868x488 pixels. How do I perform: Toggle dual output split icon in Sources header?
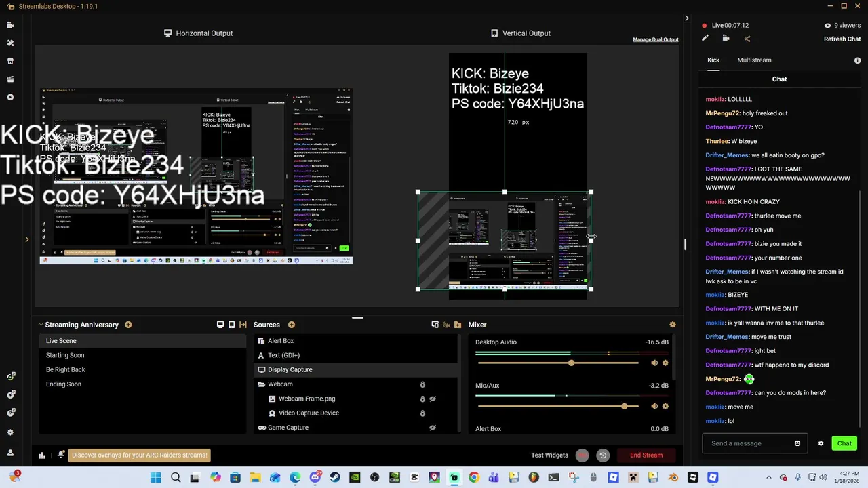point(243,325)
